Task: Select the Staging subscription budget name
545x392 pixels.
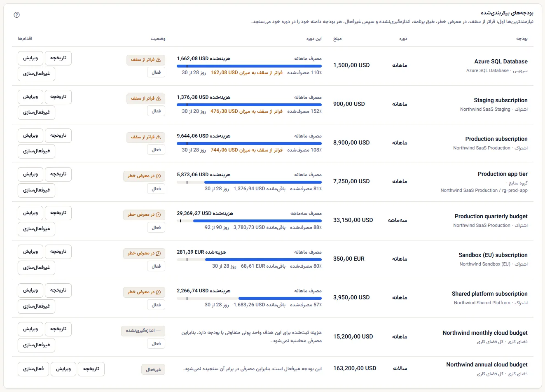Action: click(x=501, y=100)
